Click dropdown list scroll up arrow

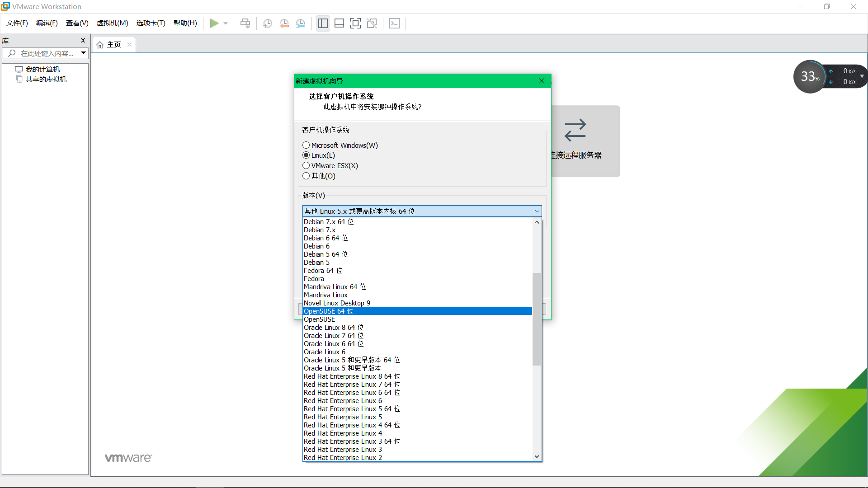[537, 222]
